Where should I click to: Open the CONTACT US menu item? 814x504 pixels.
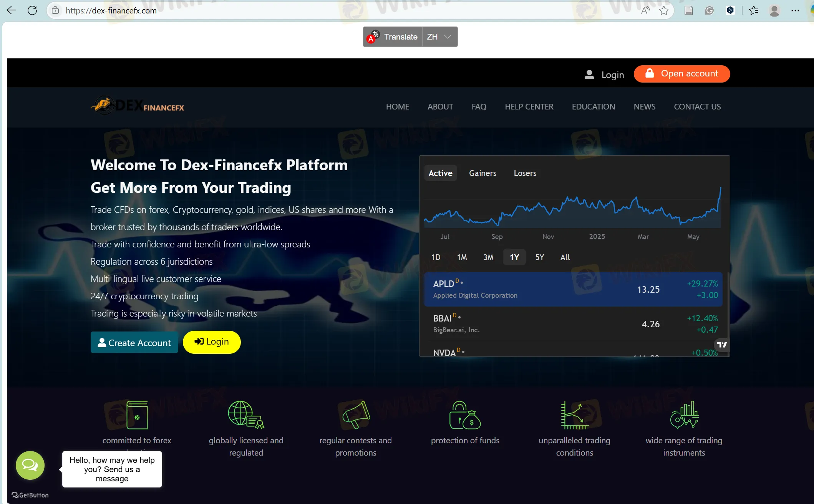[697, 106]
